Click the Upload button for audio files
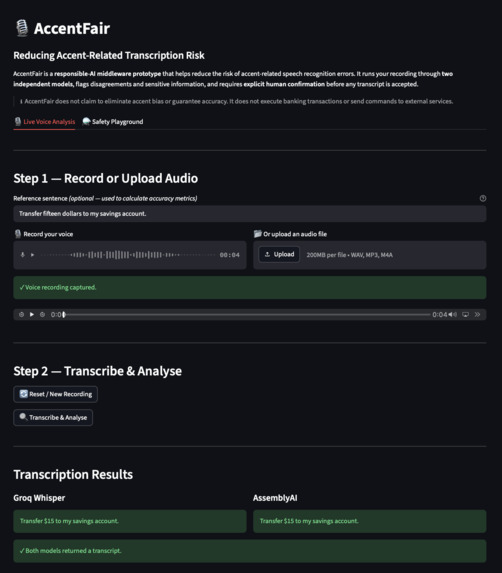This screenshot has width=502, height=573. pos(279,254)
